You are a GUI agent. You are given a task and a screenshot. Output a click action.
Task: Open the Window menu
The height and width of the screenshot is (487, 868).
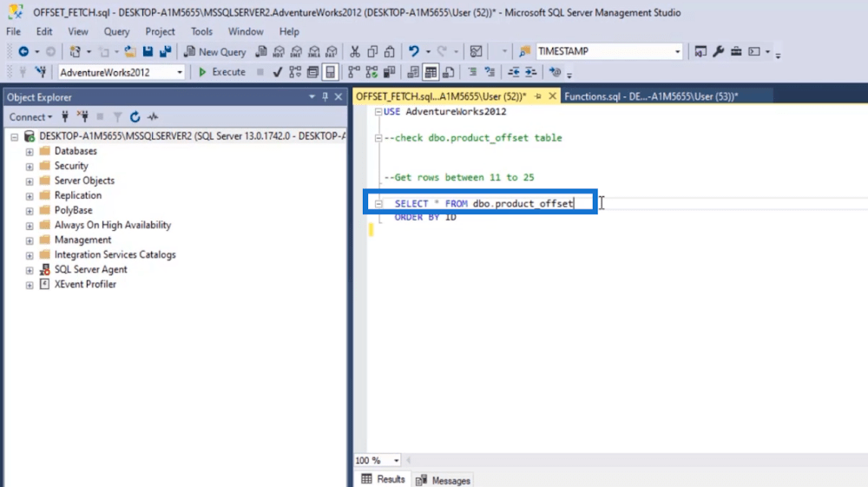pos(246,31)
